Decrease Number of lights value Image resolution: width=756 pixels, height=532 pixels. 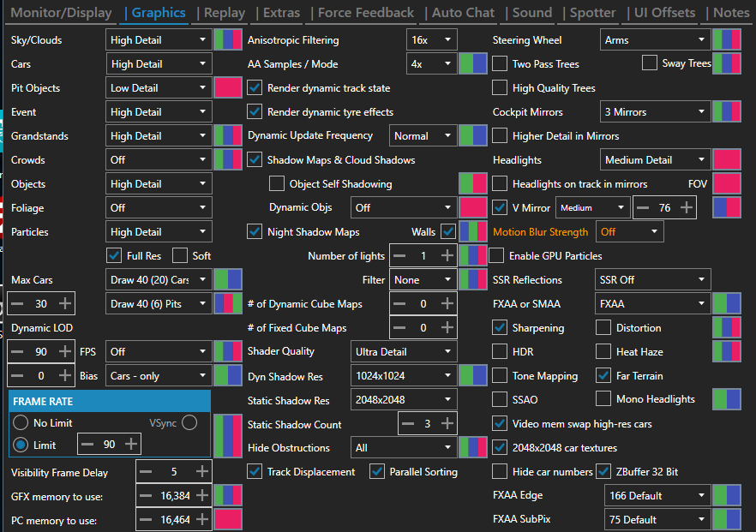(399, 255)
